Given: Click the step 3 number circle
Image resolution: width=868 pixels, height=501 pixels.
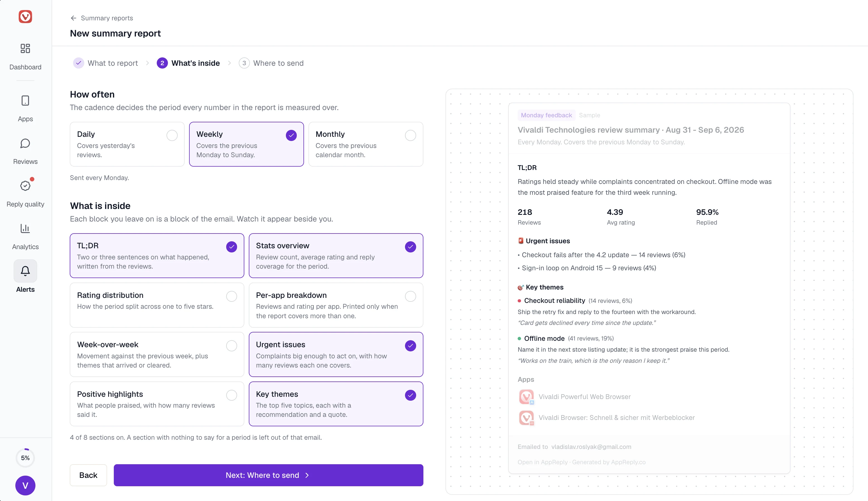Looking at the screenshot, I should point(244,63).
